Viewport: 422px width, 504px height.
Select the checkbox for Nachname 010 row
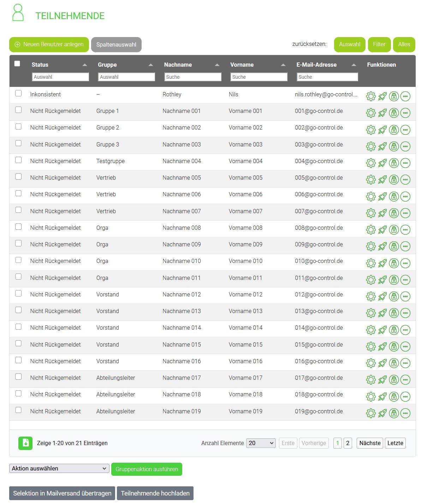tap(18, 260)
